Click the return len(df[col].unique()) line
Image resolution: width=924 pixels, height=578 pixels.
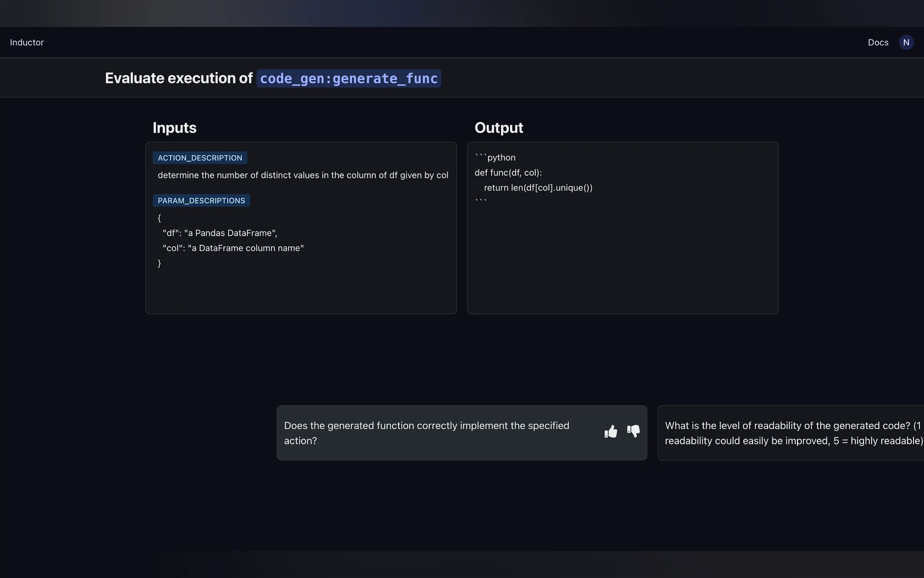tap(538, 188)
